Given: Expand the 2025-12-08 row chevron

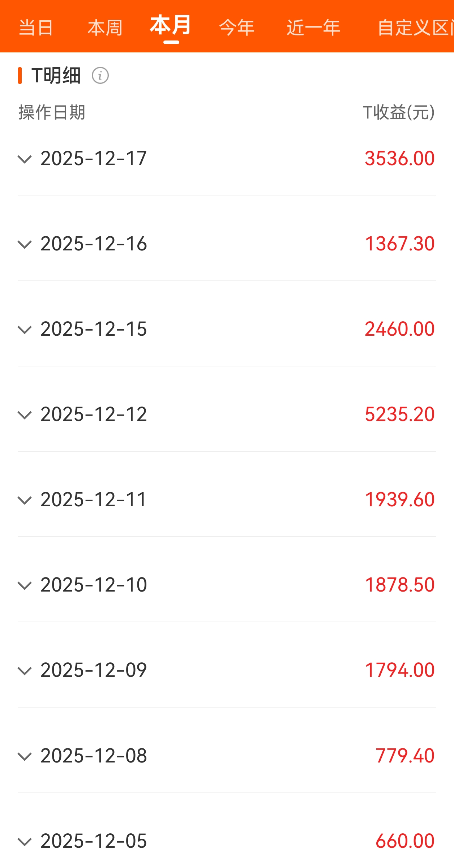Looking at the screenshot, I should click(x=25, y=756).
